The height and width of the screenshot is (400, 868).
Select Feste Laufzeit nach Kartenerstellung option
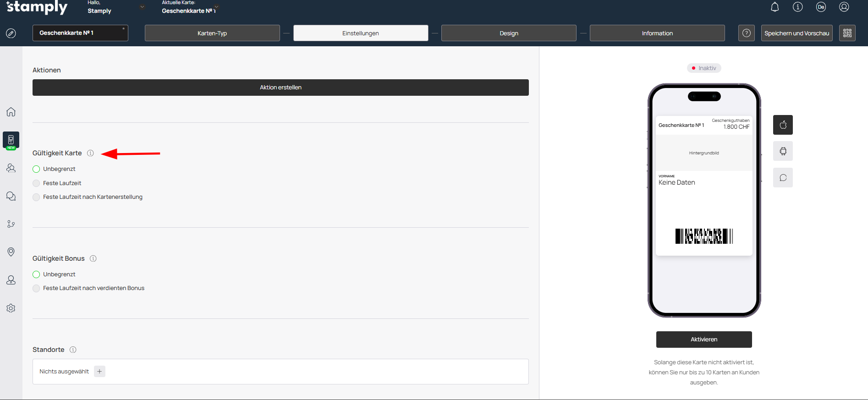coord(36,197)
